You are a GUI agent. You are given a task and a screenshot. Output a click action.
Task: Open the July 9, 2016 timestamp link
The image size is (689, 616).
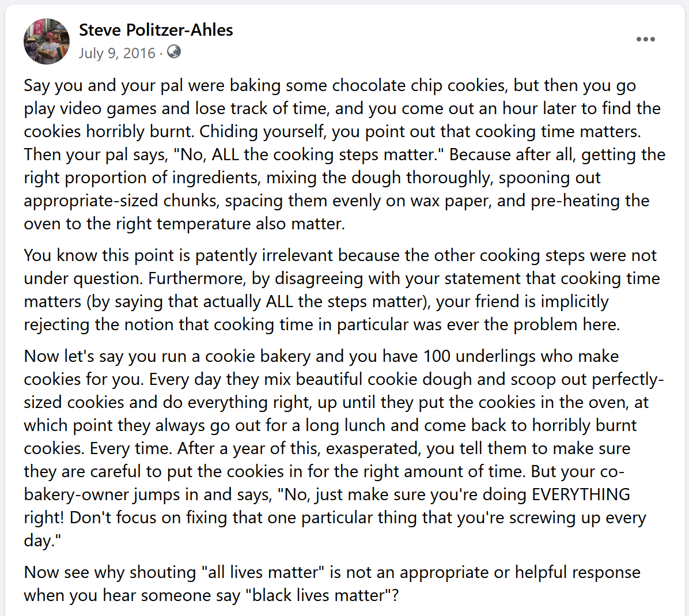click(x=117, y=53)
